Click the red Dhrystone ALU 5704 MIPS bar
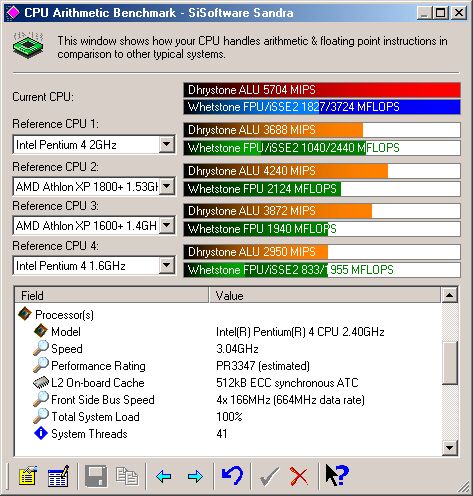 (322, 90)
